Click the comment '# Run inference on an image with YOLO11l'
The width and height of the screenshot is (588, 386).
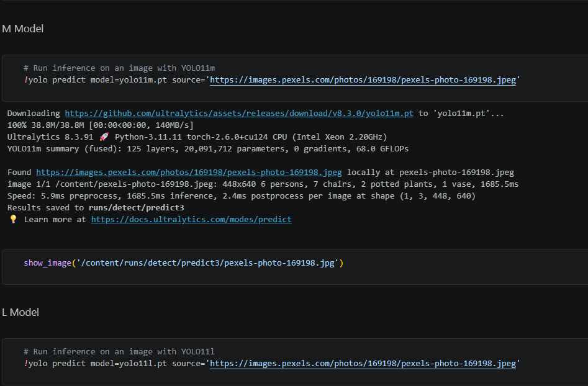coord(119,352)
